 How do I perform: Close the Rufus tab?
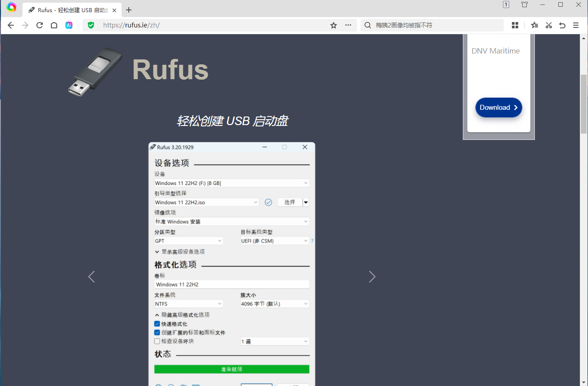pos(114,10)
